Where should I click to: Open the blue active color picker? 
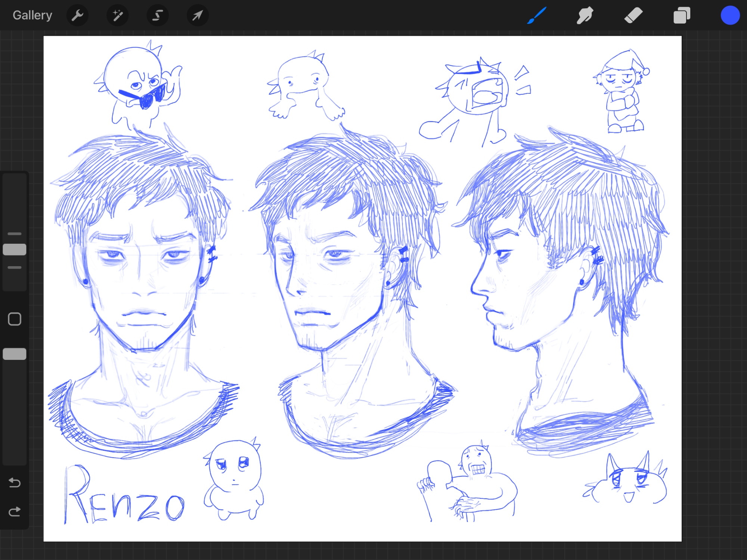(730, 15)
